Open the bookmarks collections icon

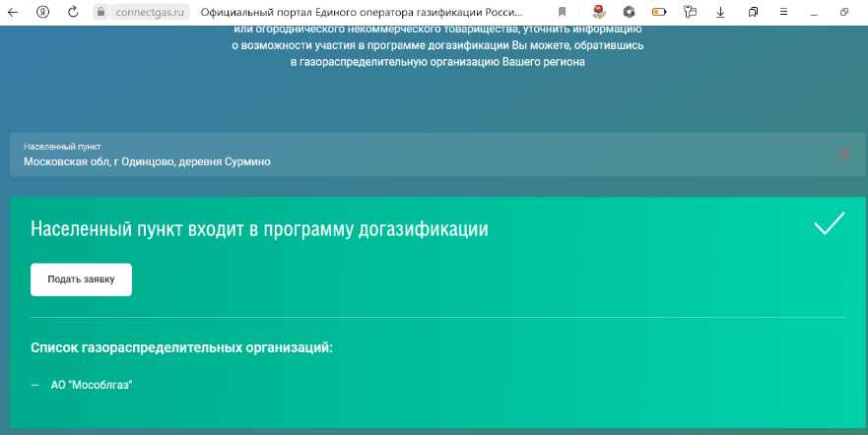coord(753,12)
